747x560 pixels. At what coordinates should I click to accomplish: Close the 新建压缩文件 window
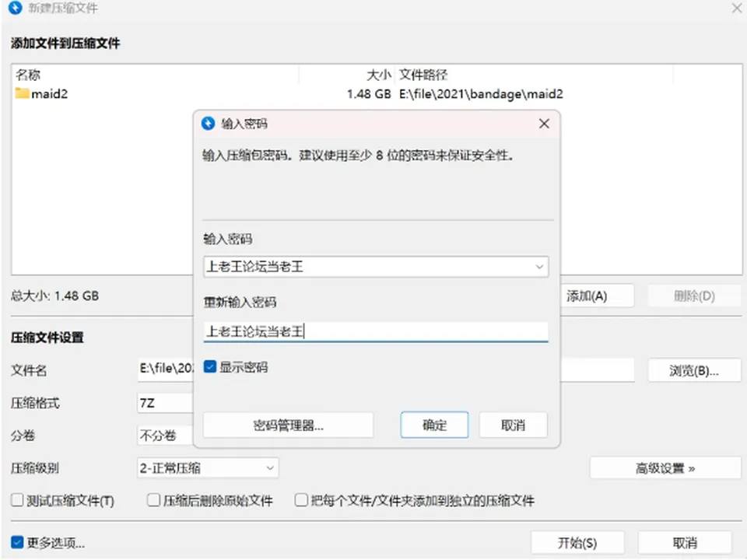pyautogui.click(x=737, y=8)
